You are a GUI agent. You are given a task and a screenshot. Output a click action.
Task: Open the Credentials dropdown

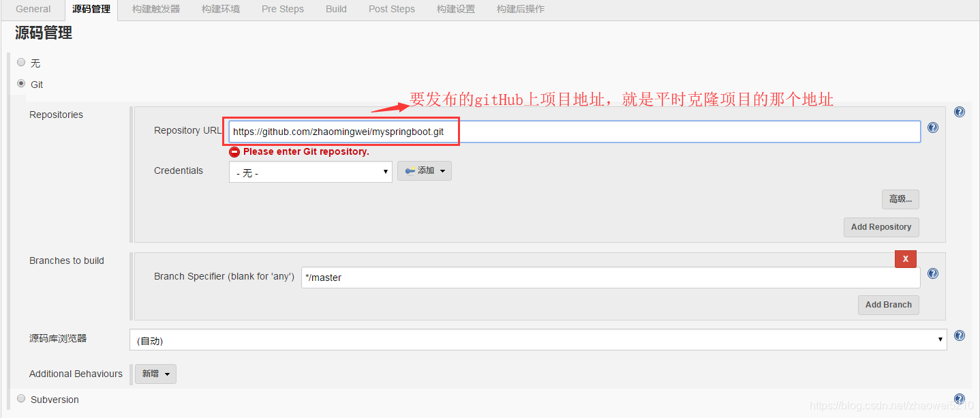point(311,172)
